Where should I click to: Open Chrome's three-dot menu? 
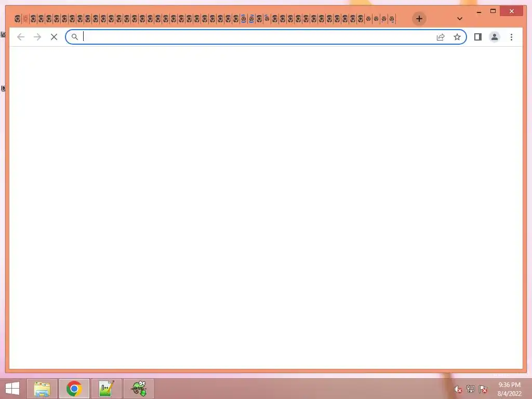pos(511,37)
